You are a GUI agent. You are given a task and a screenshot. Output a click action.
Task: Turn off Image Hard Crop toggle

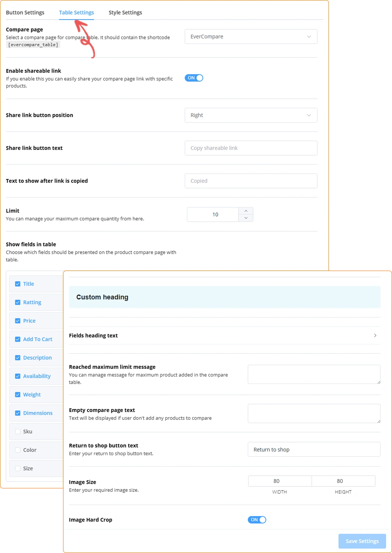click(x=257, y=520)
